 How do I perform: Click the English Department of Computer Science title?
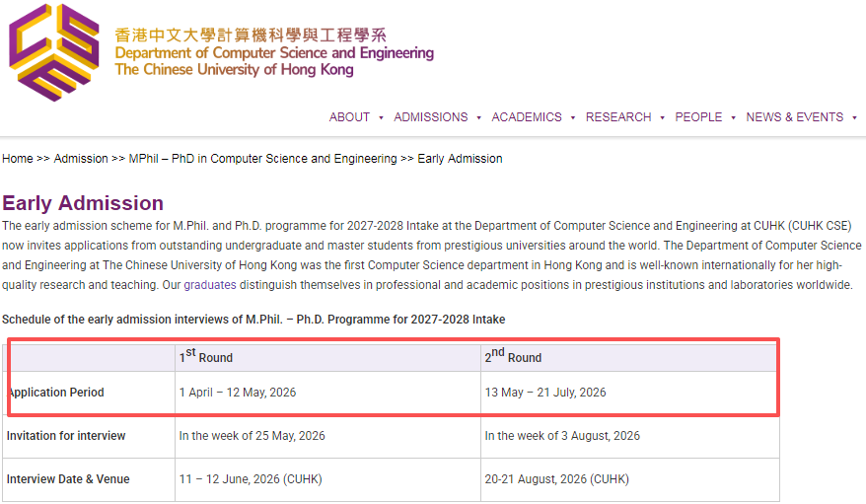click(274, 53)
